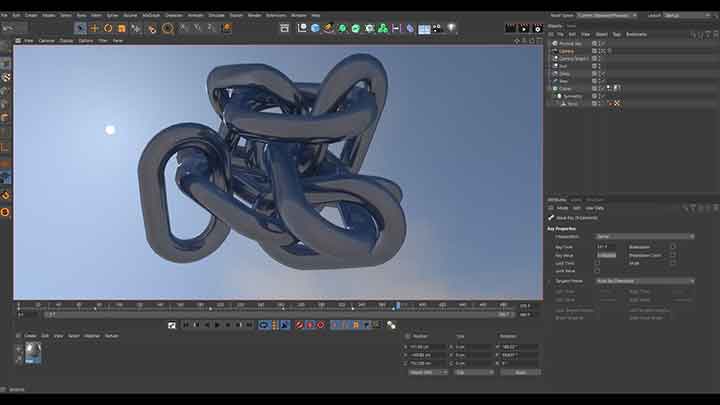Click the red Record Active Objects button
The width and height of the screenshot is (720, 405).
[x=299, y=325]
